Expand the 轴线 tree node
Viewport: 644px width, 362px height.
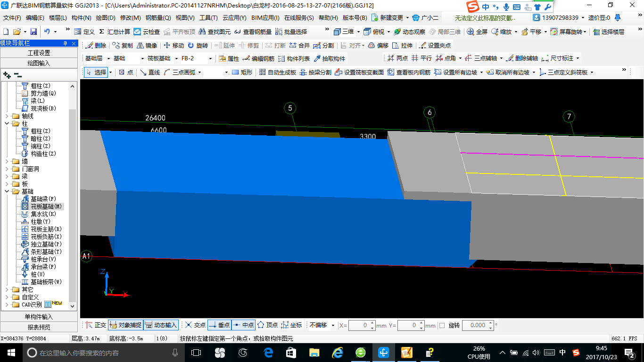click(6, 116)
